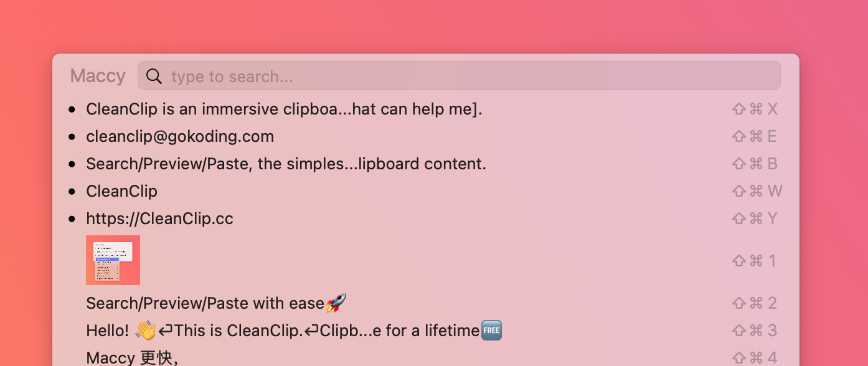Paste the cleanclip@gokoding.com entry
Screen dimensions: 868x366
(x=180, y=136)
